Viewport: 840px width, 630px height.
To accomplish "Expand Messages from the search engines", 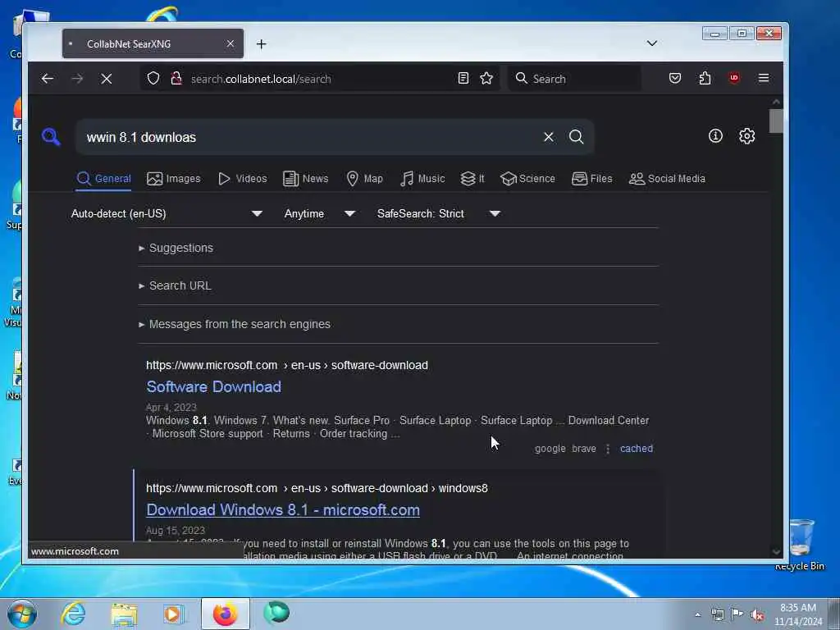I will coord(235,325).
